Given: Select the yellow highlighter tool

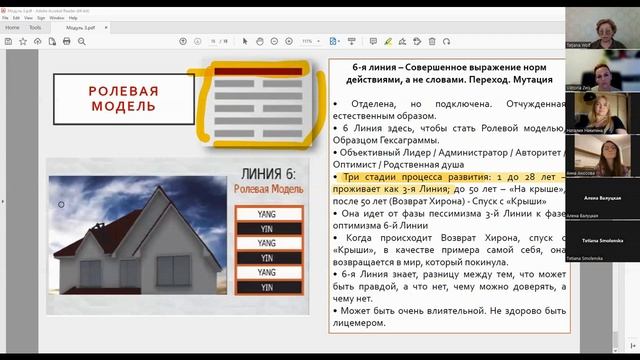Looking at the screenshot, I should [x=388, y=41].
